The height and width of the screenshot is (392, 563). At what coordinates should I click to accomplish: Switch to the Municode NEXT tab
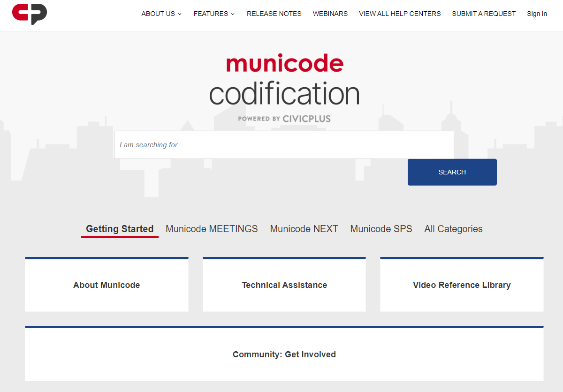point(304,229)
